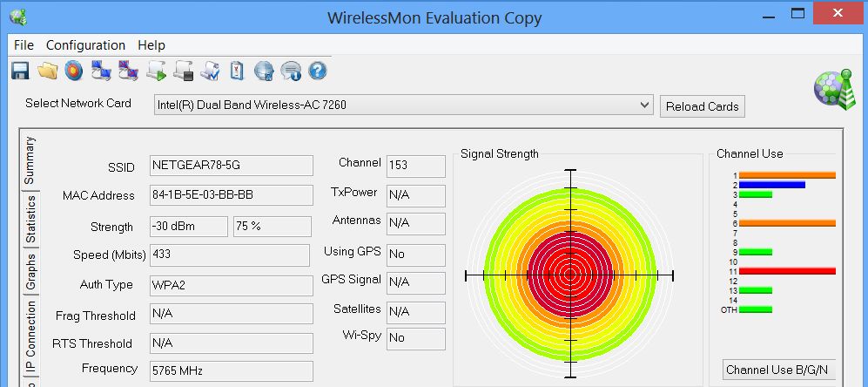Expand the Select Network Card dropdown
868x387 pixels.
click(644, 105)
